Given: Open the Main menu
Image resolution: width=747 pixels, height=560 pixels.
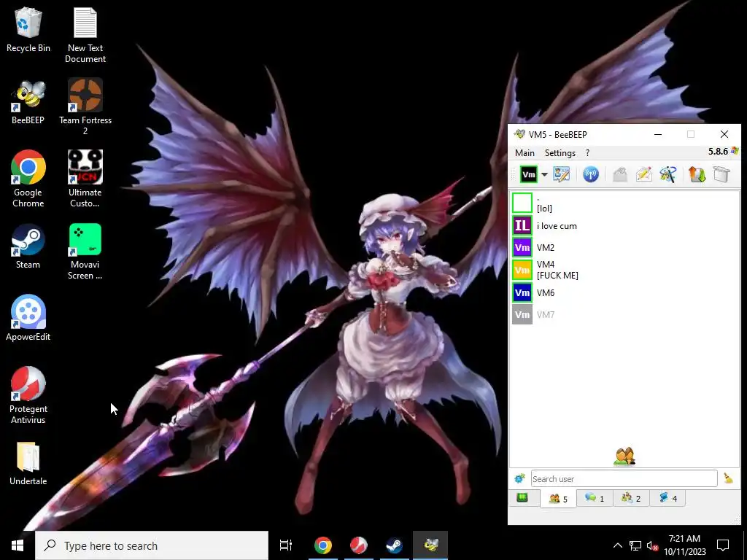Looking at the screenshot, I should pyautogui.click(x=525, y=153).
